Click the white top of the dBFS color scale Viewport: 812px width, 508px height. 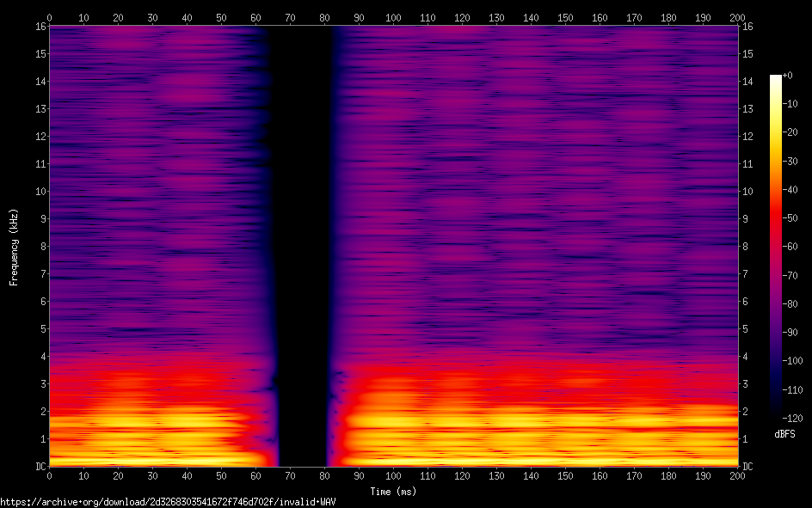point(775,79)
